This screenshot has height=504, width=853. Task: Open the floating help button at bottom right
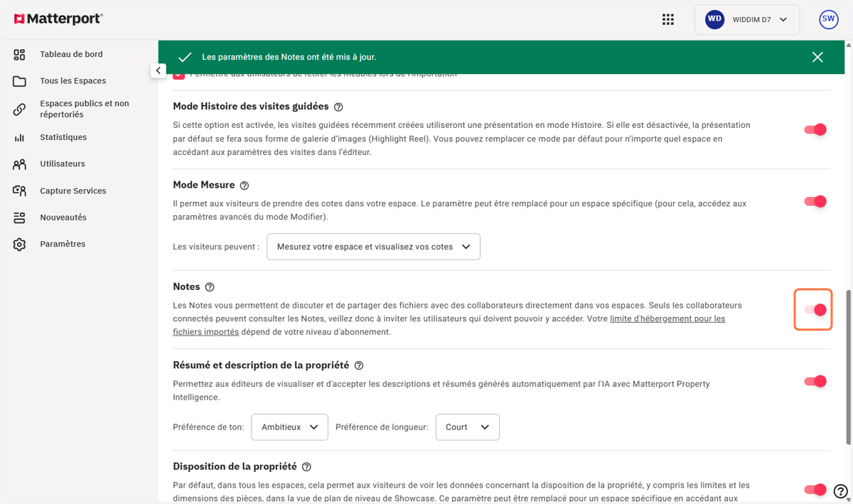coord(840,490)
